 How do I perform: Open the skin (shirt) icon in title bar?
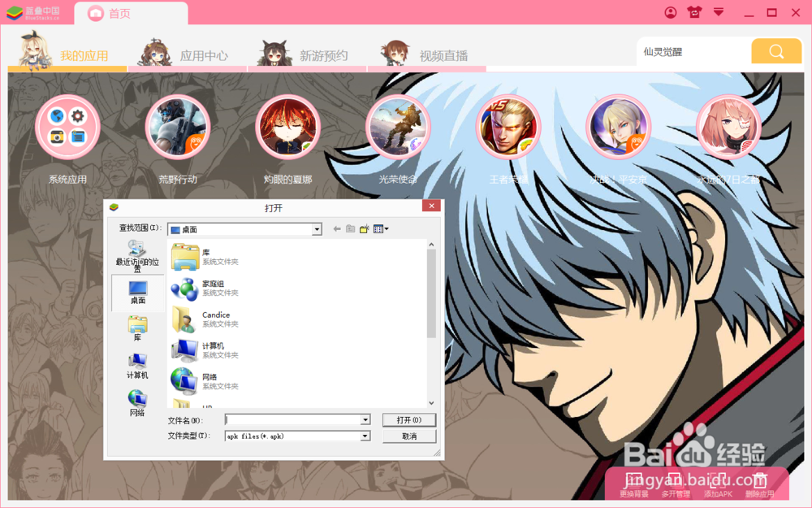click(694, 12)
